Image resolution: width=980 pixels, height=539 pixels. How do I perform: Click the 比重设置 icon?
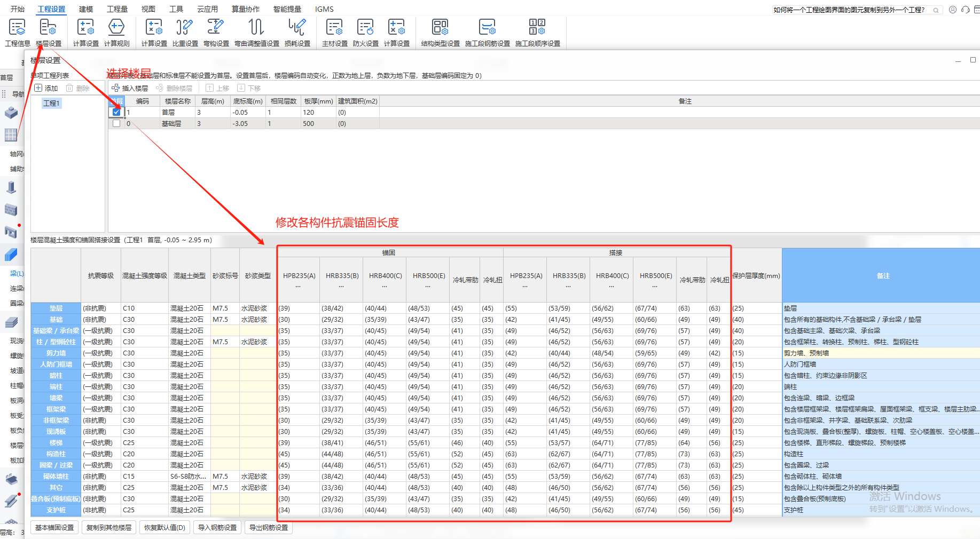185,33
